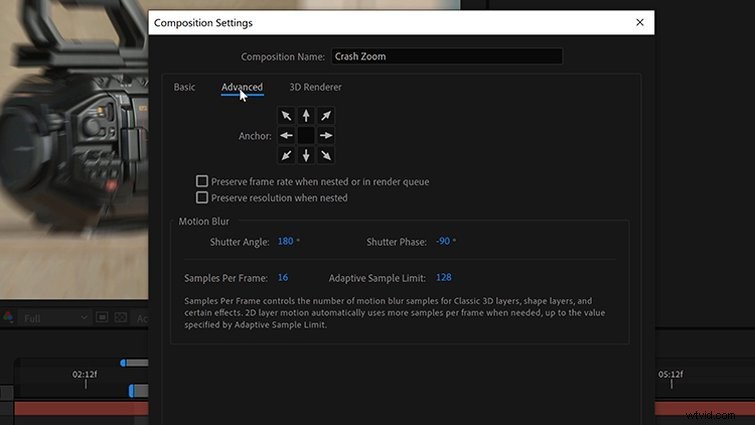
Task: Click the Shutter Angle value 180
Action: (285, 242)
